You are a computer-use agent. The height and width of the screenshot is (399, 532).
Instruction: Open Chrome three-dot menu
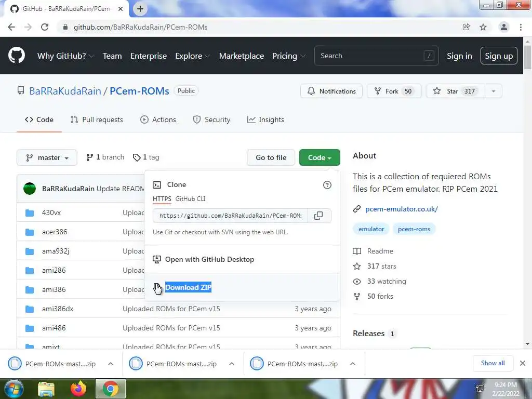point(521,27)
